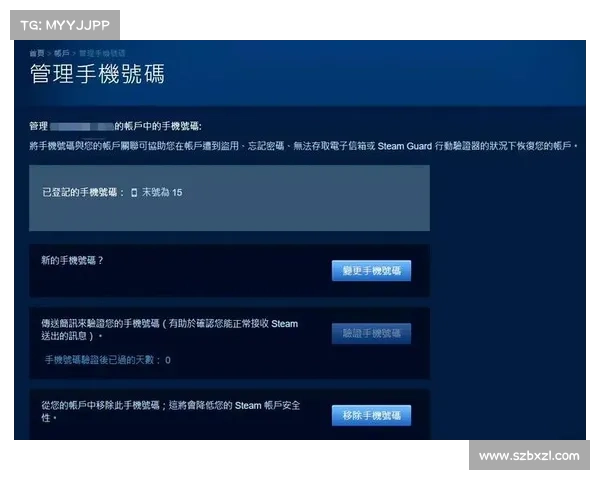
Task: Select the text 新的手機號碼？
Action: (72, 261)
